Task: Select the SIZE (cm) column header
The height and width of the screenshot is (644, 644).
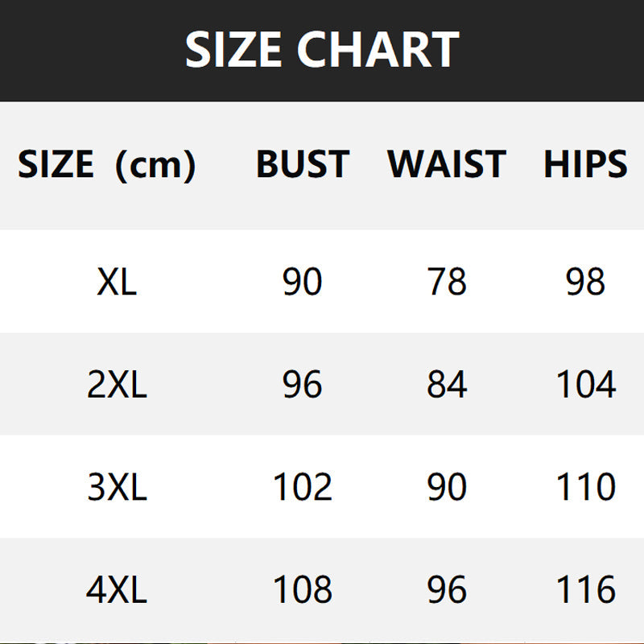Action: [x=107, y=164]
